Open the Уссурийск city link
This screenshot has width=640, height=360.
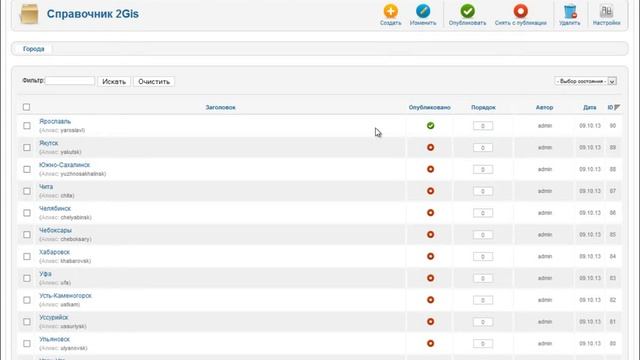pos(53,317)
